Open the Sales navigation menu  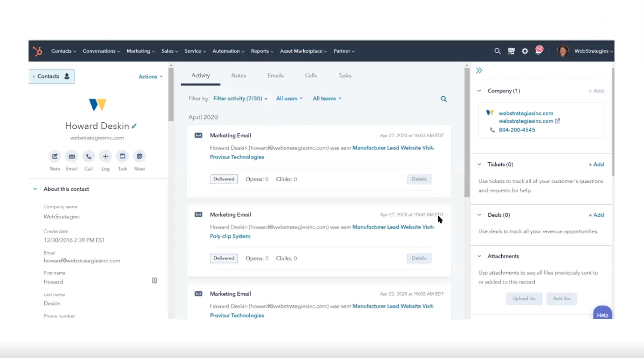(x=169, y=51)
